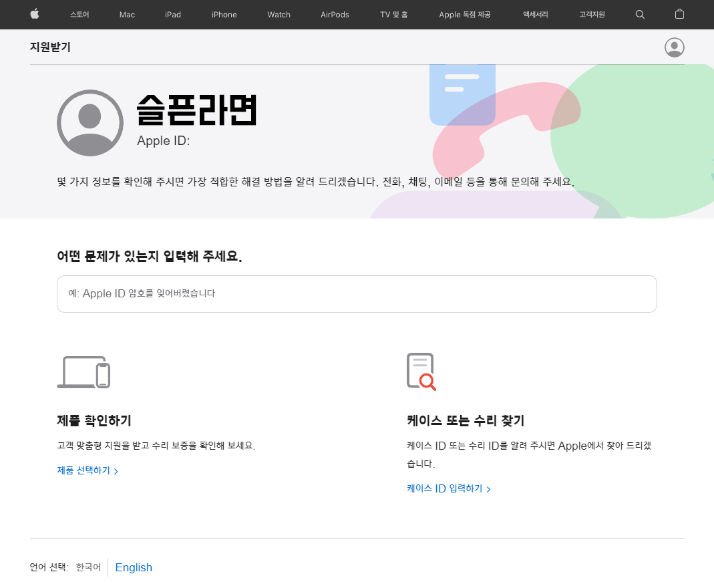Open the Mac menu item
Screen dimensions: 714x588
pyautogui.click(x=127, y=15)
